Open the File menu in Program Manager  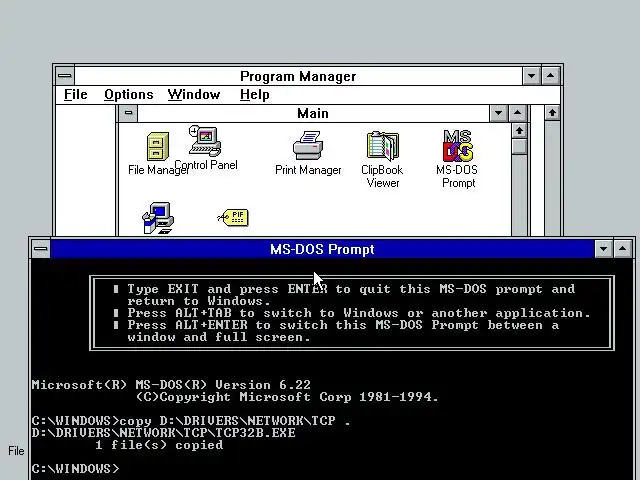76,95
